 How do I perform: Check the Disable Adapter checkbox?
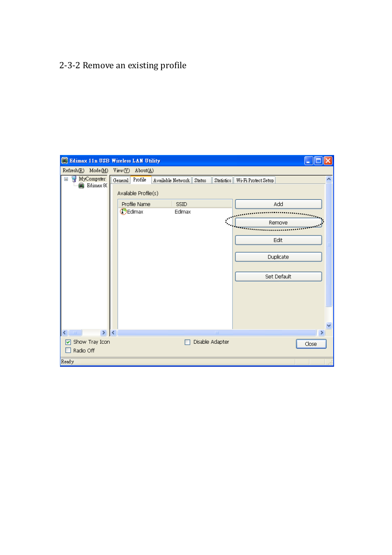point(187,342)
